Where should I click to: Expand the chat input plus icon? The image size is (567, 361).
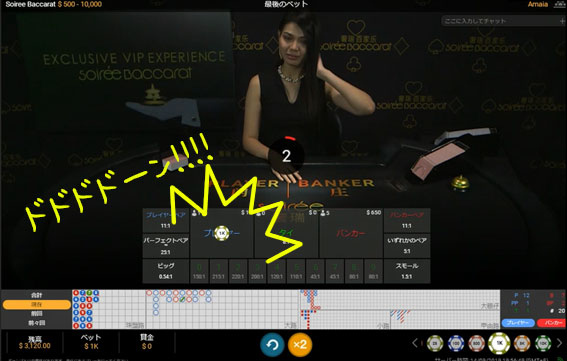(x=562, y=21)
